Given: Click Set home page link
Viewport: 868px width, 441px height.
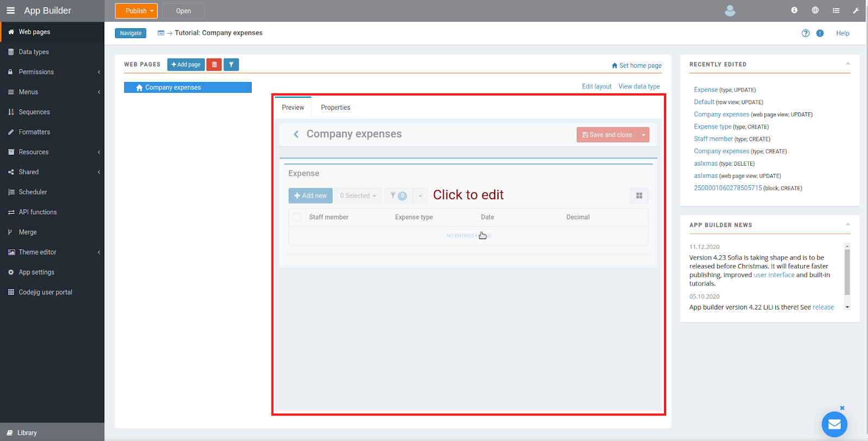Looking at the screenshot, I should pos(637,66).
